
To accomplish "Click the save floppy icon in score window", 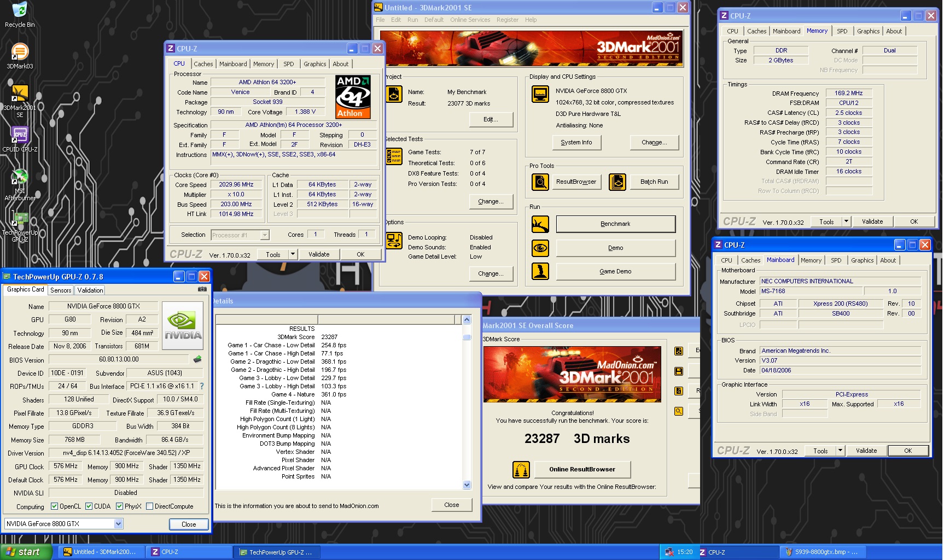I will pos(679,371).
